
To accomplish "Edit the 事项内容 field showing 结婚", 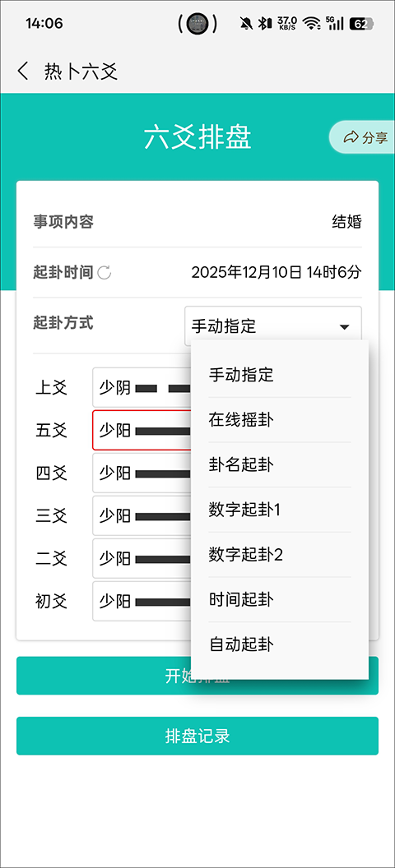I will click(x=197, y=222).
